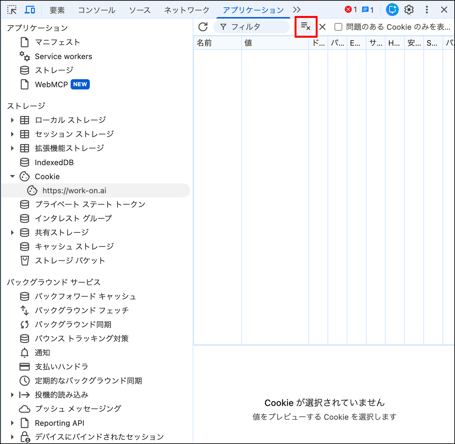Image resolution: width=455 pixels, height=444 pixels.
Task: Switch to the ネットワーク tab
Action: tap(187, 10)
